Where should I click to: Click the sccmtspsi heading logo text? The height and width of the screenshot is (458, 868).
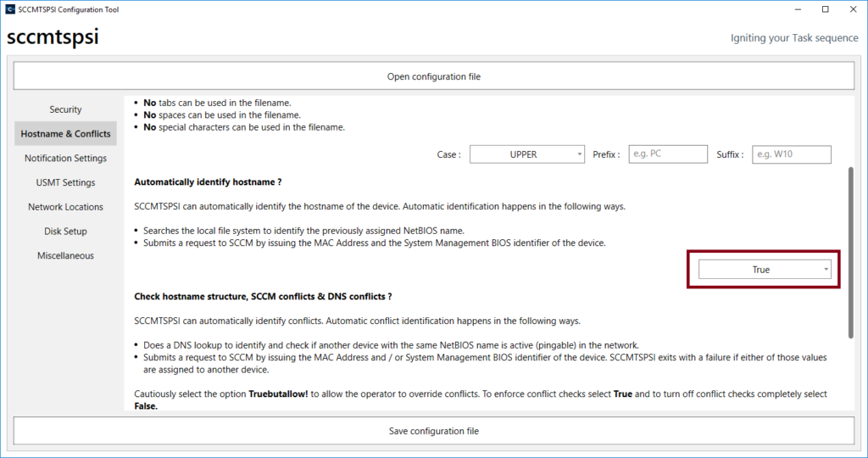(53, 38)
